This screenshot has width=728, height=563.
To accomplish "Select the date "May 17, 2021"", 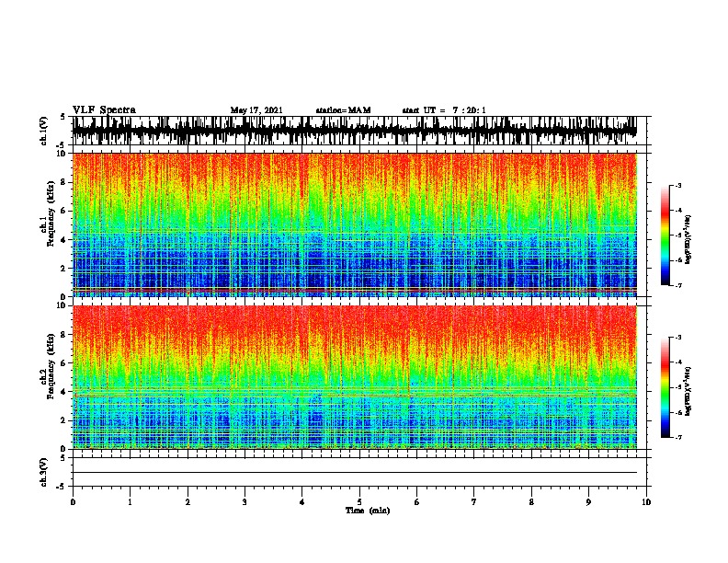I will pos(256,110).
